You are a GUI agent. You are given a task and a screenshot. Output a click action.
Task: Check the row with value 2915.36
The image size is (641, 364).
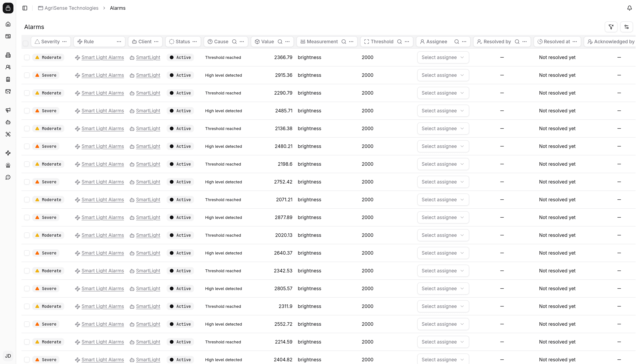point(27,75)
